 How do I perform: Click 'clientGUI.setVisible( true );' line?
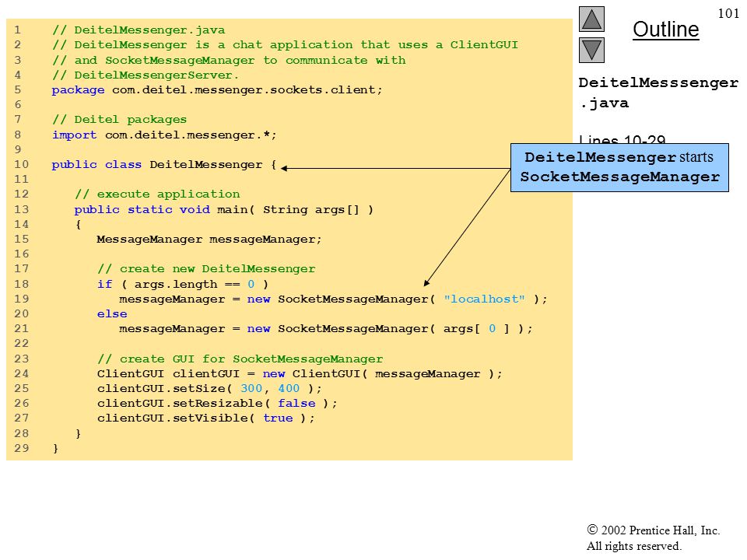(x=206, y=418)
